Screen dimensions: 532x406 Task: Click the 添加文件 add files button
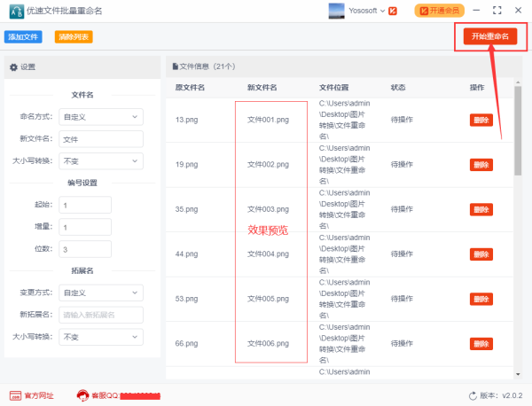[x=23, y=37]
